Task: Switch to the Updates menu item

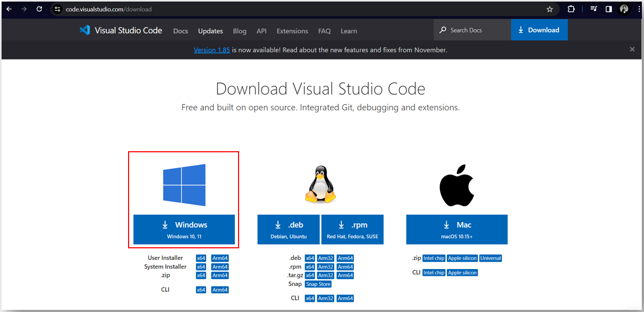Action: tap(210, 31)
